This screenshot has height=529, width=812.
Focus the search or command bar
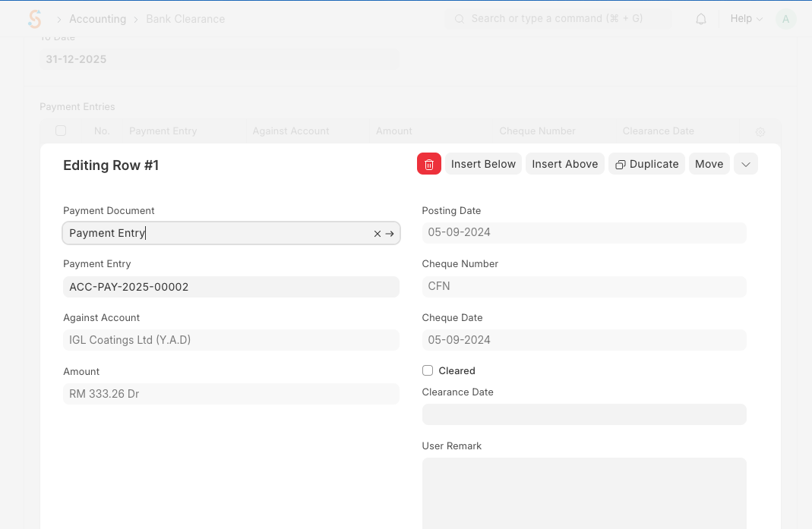pyautogui.click(x=558, y=19)
